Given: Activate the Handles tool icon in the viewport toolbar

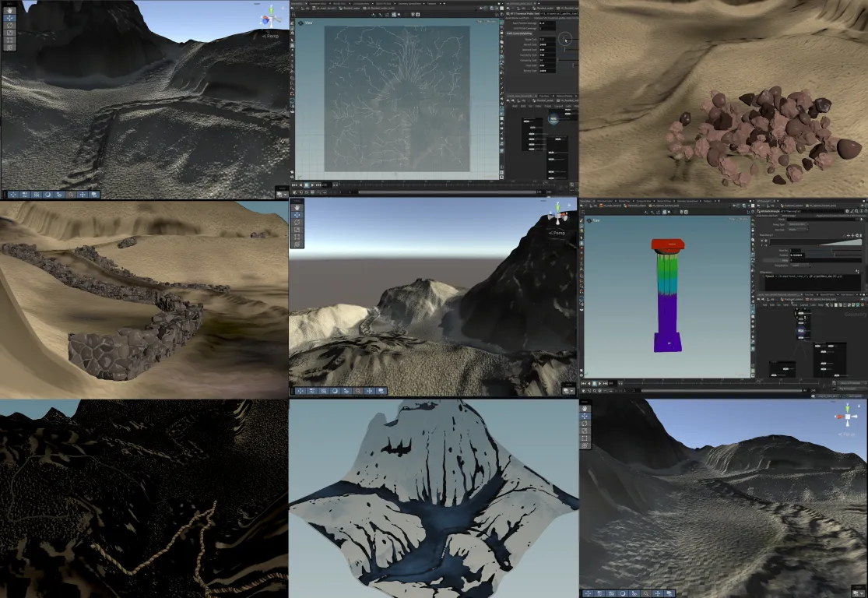Looking at the screenshot, I should tap(9, 32).
